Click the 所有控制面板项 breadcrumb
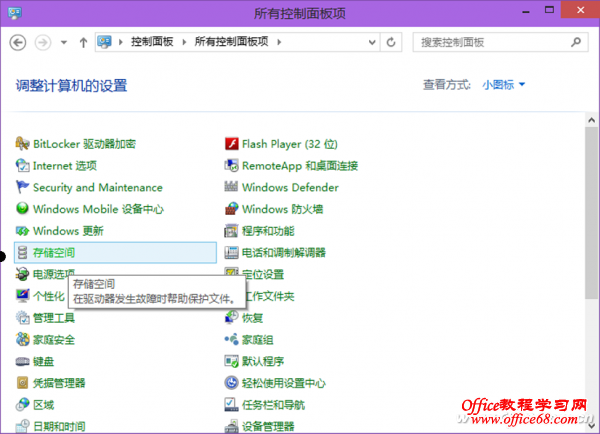 231,42
